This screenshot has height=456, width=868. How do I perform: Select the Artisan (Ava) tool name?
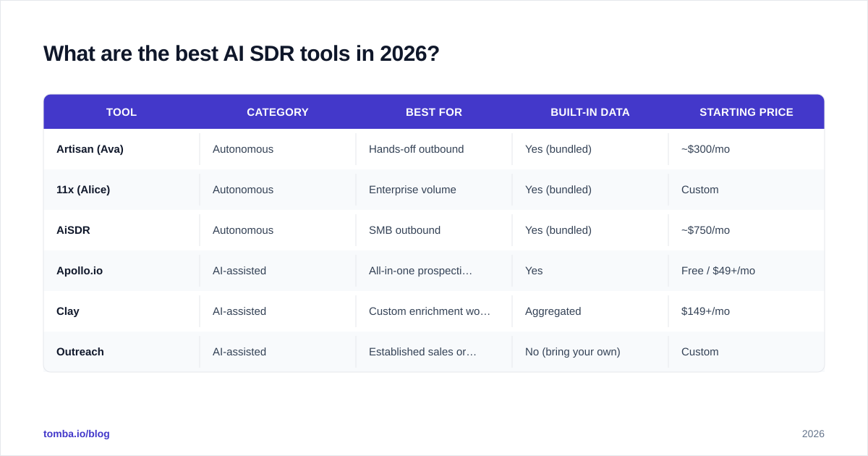click(90, 149)
